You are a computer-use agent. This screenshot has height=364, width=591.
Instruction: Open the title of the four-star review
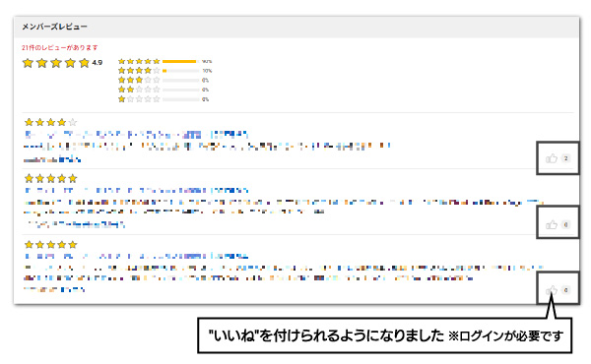click(x=137, y=135)
